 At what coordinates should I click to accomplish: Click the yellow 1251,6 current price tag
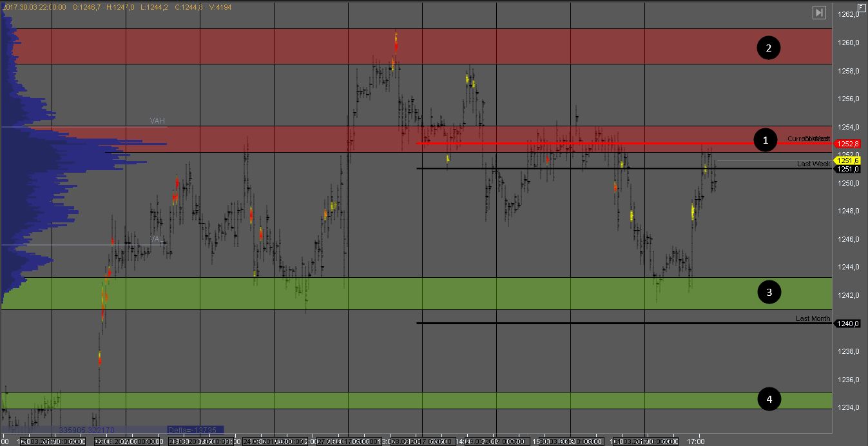(847, 160)
